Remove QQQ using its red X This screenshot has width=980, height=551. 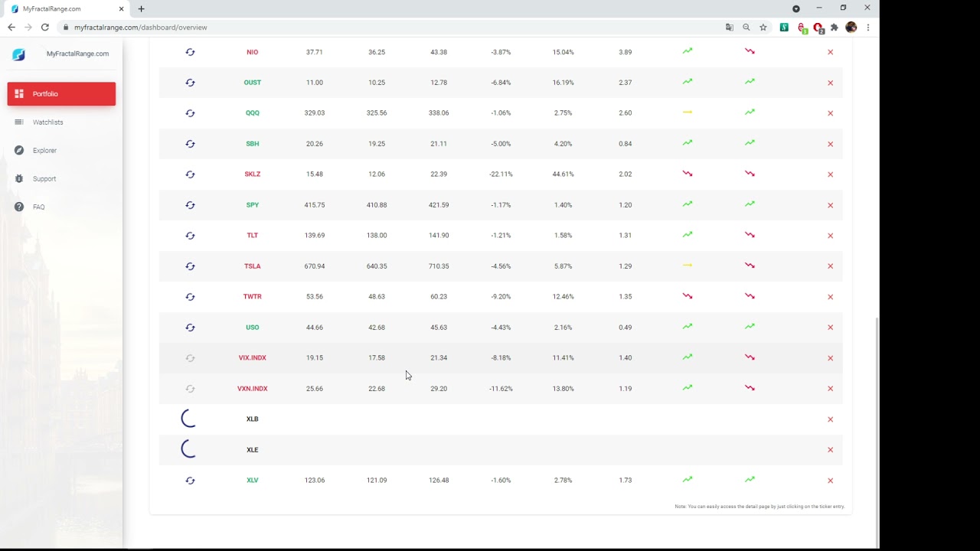(x=830, y=113)
